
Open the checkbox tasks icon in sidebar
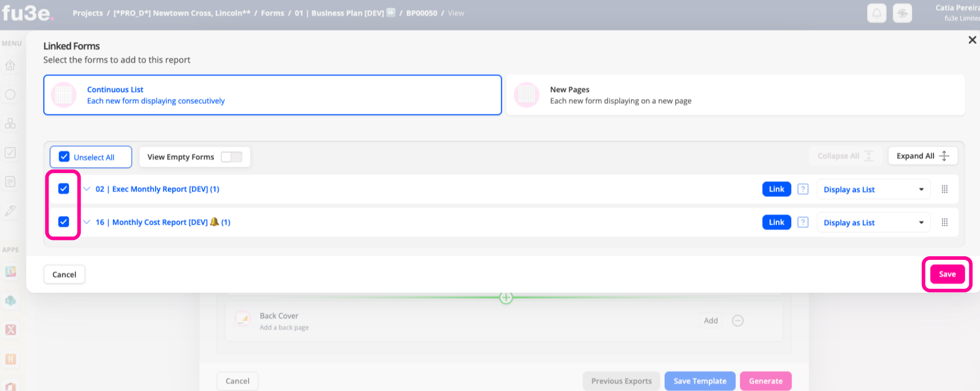pos(10,153)
